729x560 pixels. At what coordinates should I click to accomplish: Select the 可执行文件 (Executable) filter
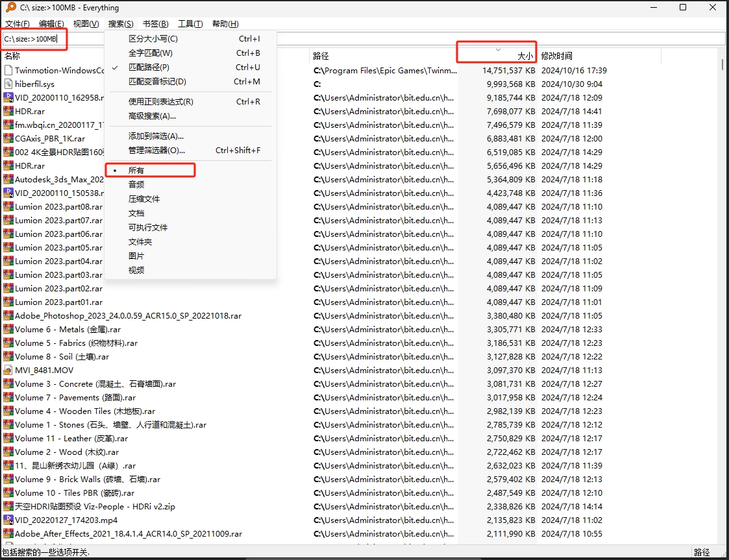tap(191, 227)
